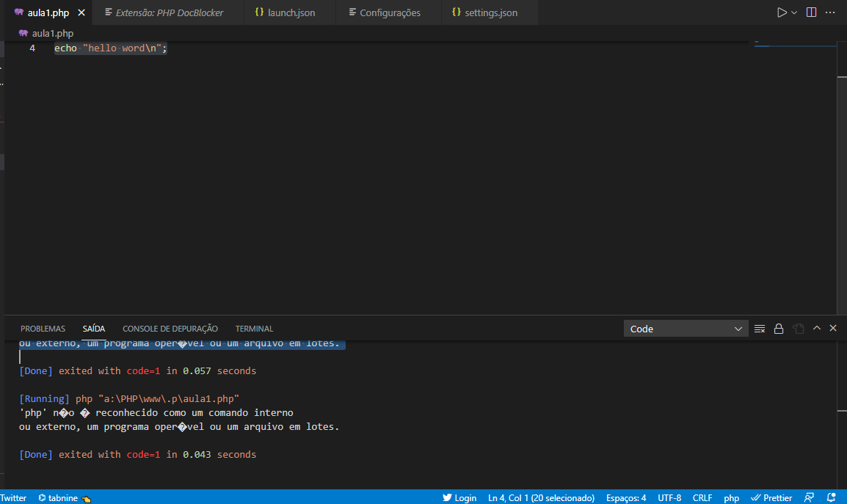The width and height of the screenshot is (847, 504).
Task: Split the editor to the right
Action: coord(811,12)
